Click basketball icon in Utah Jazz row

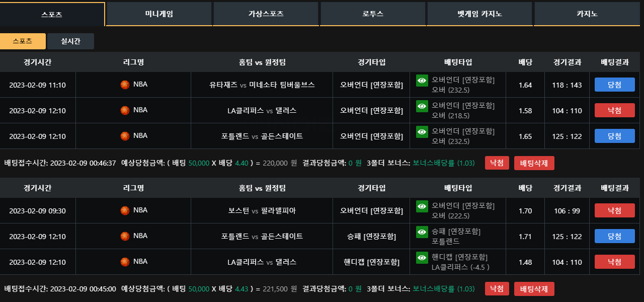coord(125,85)
